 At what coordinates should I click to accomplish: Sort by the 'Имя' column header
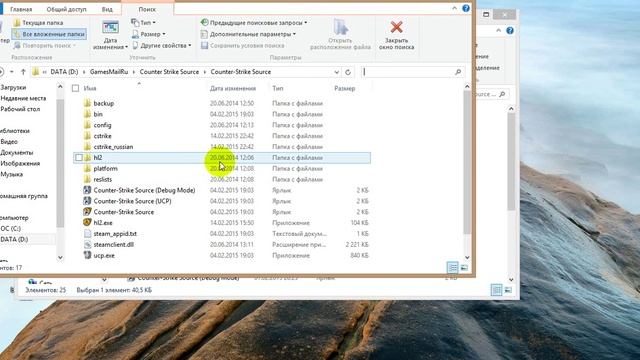(90, 88)
